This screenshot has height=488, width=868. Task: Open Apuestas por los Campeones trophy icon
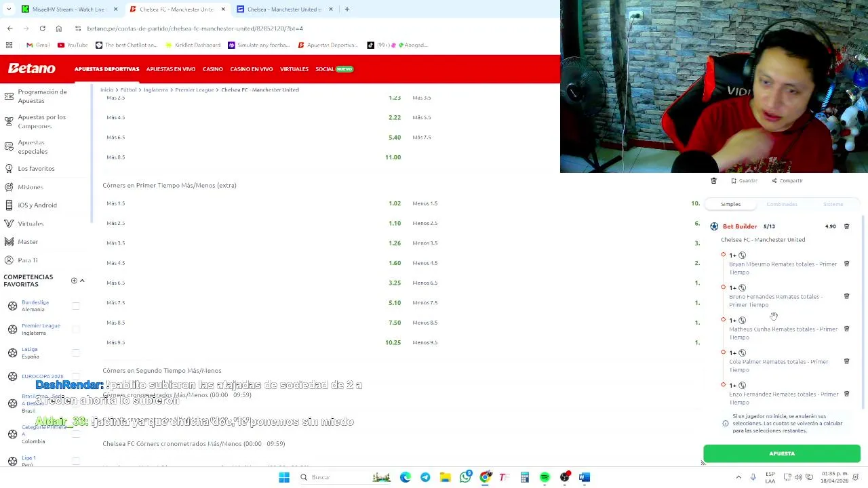coord(9,121)
